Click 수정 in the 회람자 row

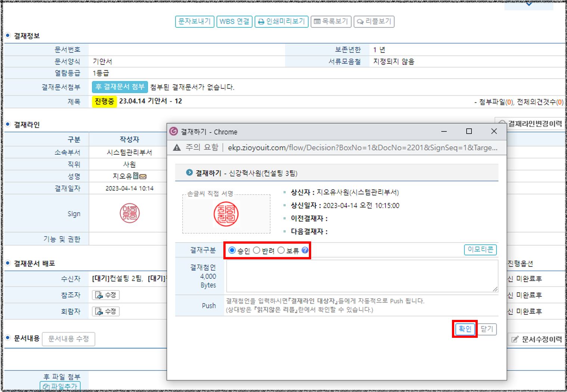pos(106,311)
